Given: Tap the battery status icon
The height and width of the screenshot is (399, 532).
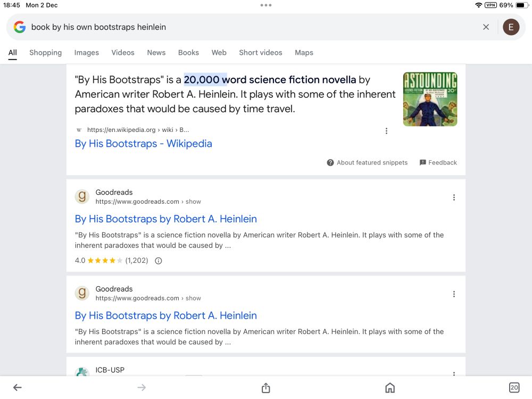Looking at the screenshot, I should (522, 5).
